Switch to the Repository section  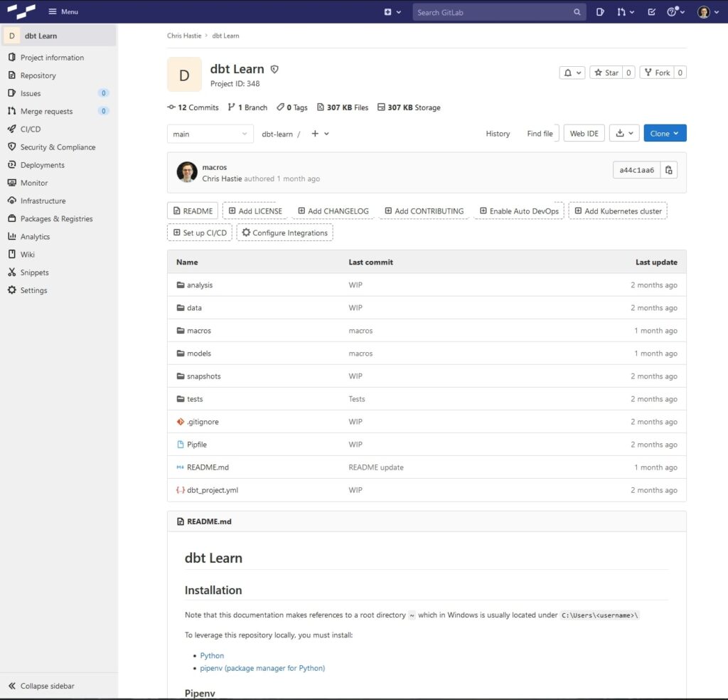(38, 75)
